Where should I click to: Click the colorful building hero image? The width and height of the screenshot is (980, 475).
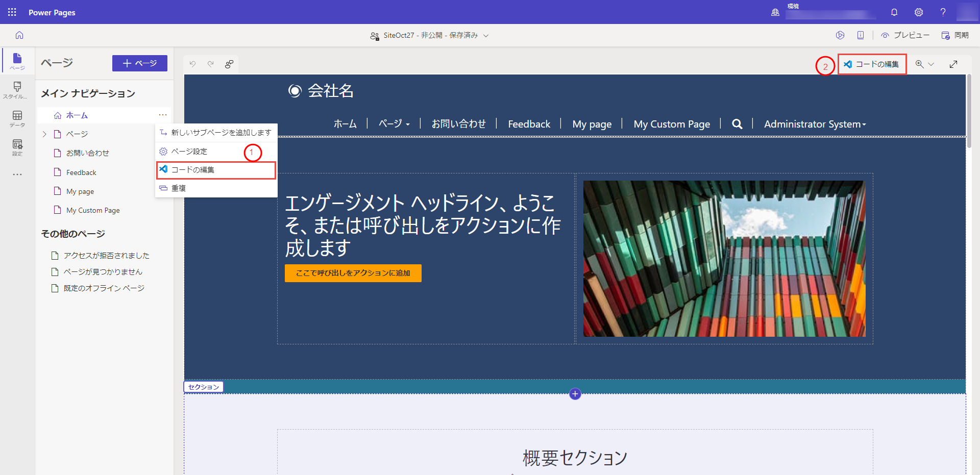point(724,259)
